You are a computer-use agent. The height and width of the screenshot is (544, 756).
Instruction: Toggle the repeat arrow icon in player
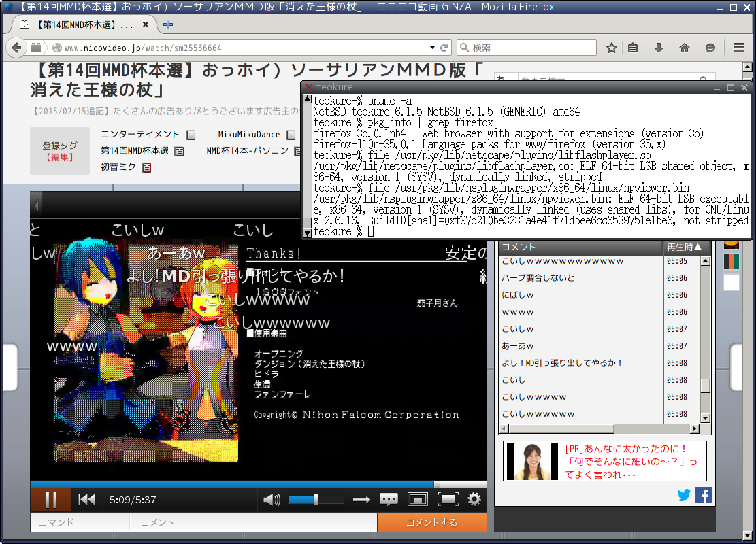click(x=361, y=500)
